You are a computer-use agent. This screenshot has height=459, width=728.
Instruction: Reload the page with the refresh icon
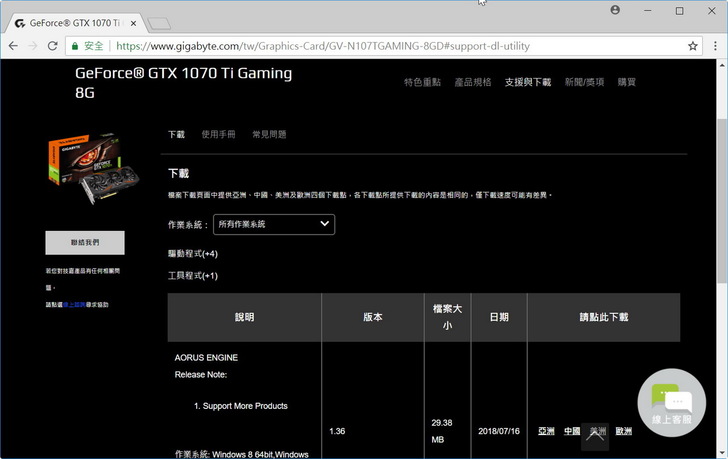point(52,46)
